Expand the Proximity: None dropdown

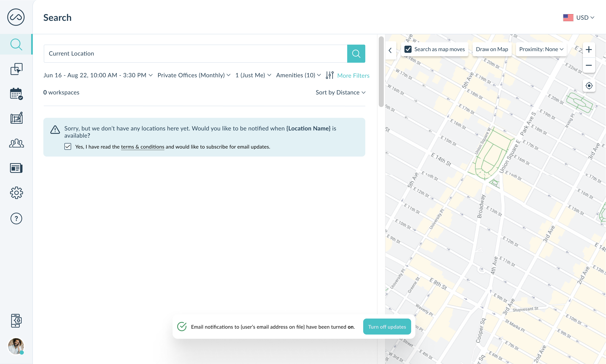click(541, 49)
